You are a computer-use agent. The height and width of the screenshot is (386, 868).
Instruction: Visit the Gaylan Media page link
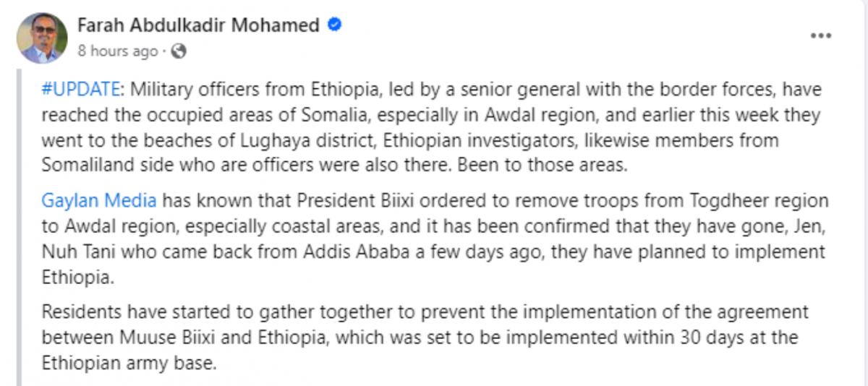pyautogui.click(x=99, y=200)
